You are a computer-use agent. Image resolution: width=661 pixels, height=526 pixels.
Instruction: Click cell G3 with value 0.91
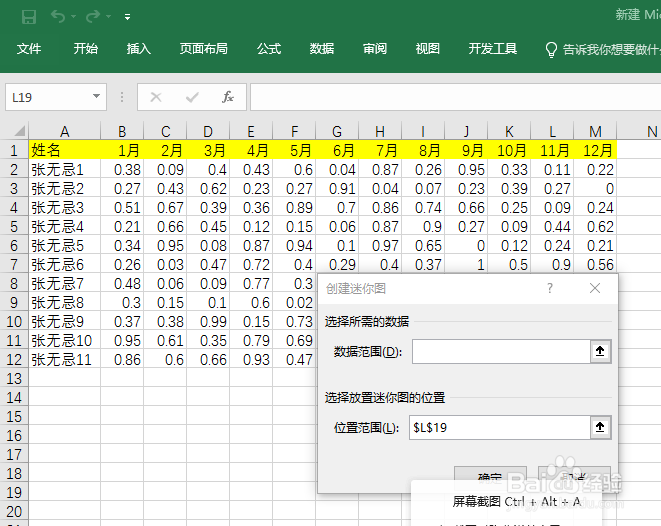337,188
